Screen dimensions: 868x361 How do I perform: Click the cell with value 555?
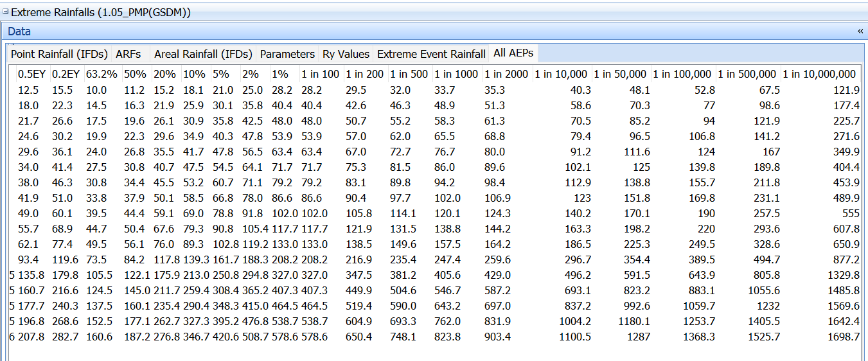[850, 214]
